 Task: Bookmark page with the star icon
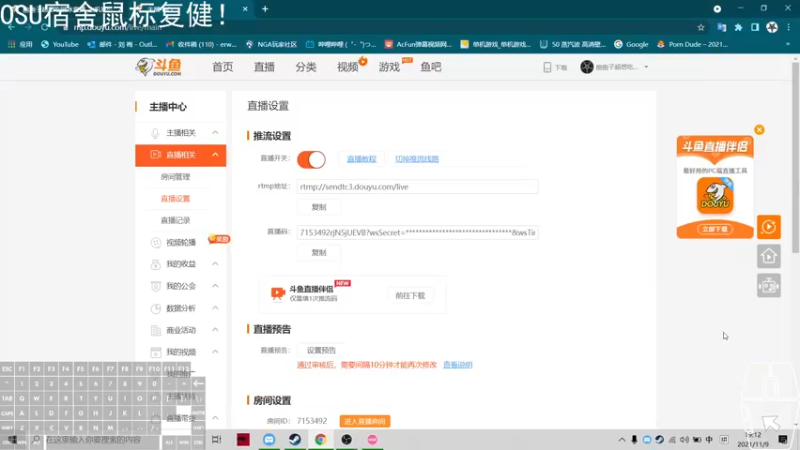coord(701,28)
